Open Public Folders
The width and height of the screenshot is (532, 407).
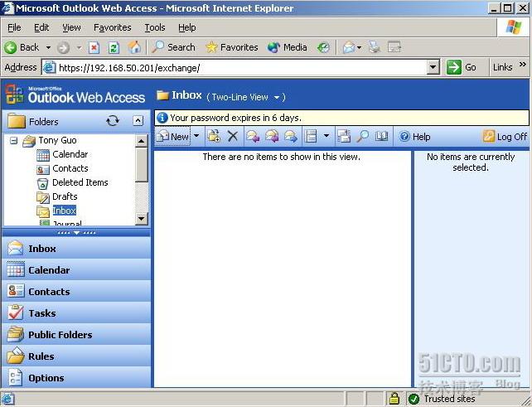tap(76, 335)
